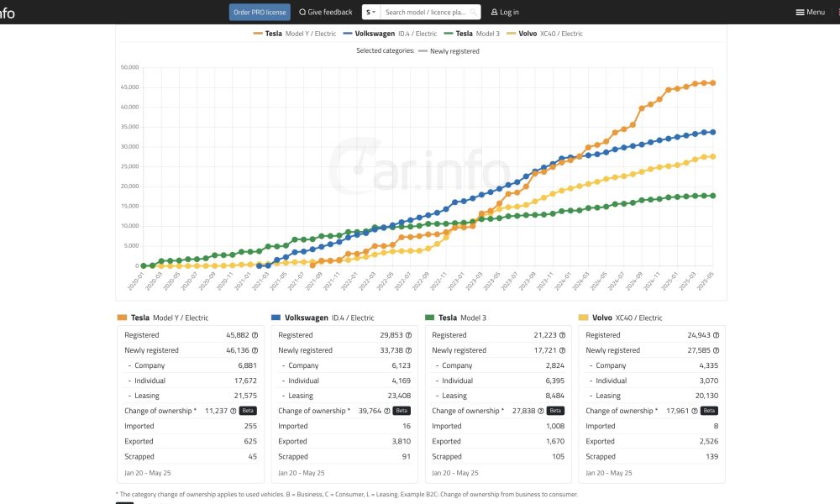Click Beta badge in Tesla Model 3 card
The height and width of the screenshot is (504, 840).
555,411
